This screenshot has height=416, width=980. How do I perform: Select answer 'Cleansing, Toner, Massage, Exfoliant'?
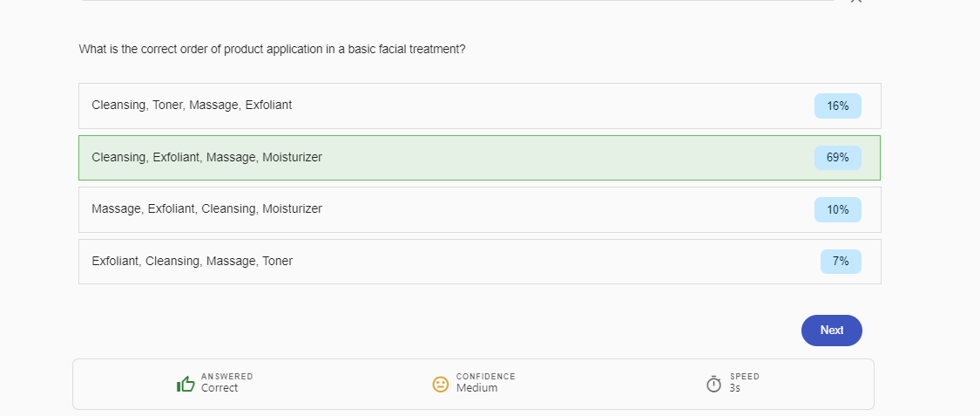point(192,106)
